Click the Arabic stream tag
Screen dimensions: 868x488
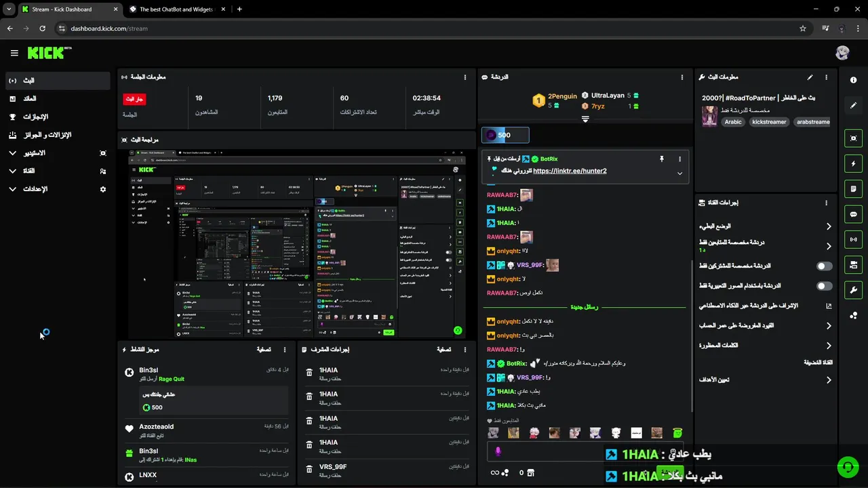[733, 122]
